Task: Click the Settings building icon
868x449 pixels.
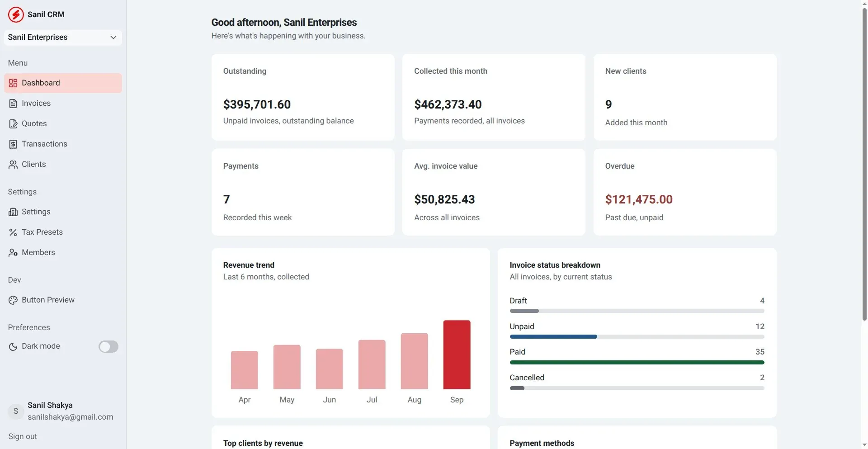Action: pyautogui.click(x=13, y=212)
